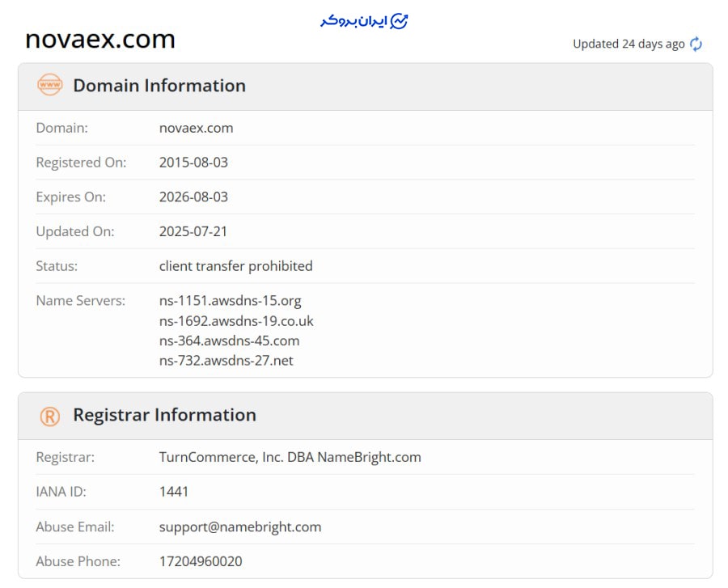The width and height of the screenshot is (728, 588).
Task: Click the 'Registered On:' label
Action: click(81, 163)
